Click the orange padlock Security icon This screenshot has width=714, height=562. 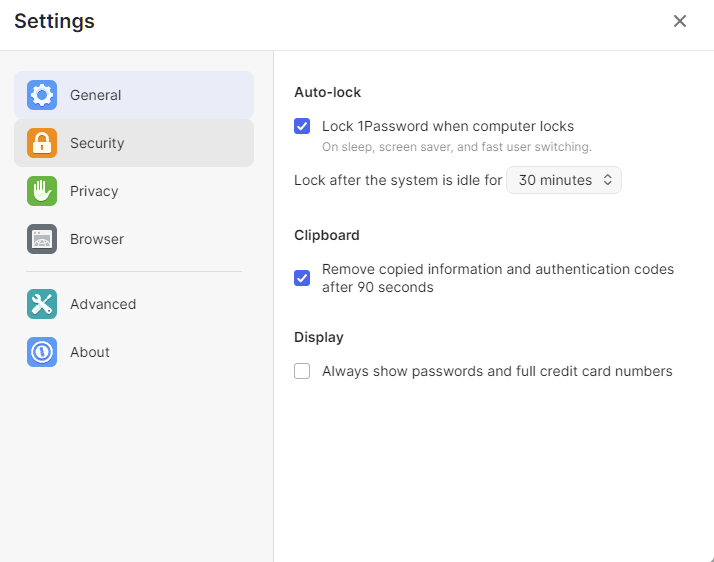click(42, 143)
